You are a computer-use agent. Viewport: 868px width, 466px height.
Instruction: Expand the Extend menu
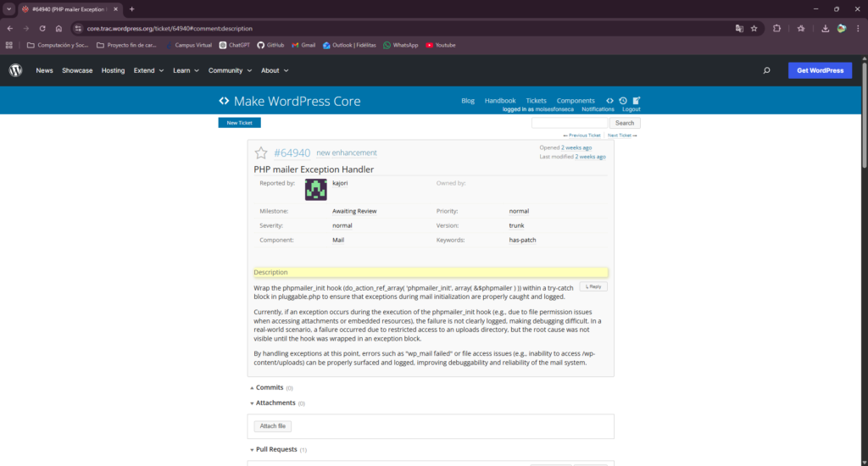[148, 70]
